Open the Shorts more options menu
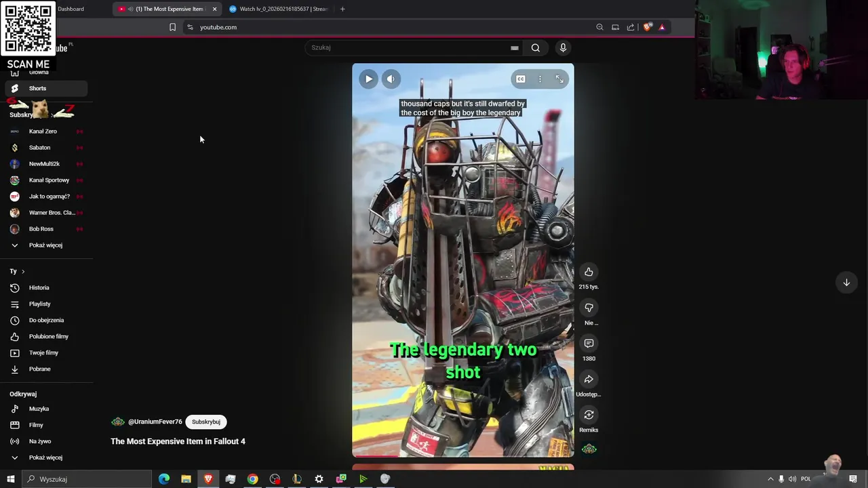The image size is (868, 488). (540, 79)
